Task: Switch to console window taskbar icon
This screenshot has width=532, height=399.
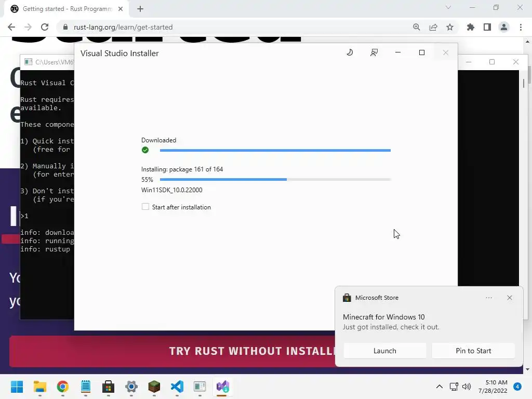Action: coord(200,387)
